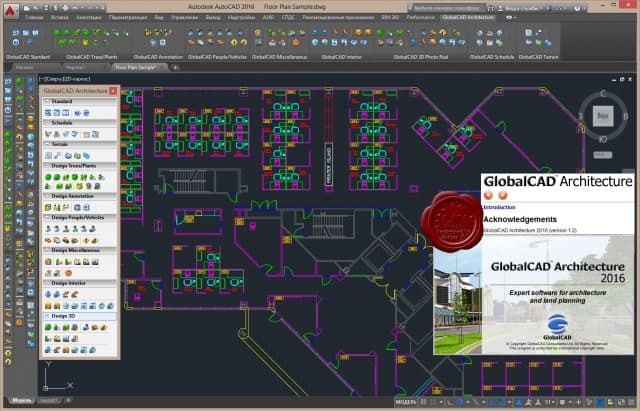Screen dimensions: 640x411
Task: Select first icon in Design People/Vehicles section
Action: tap(47, 227)
